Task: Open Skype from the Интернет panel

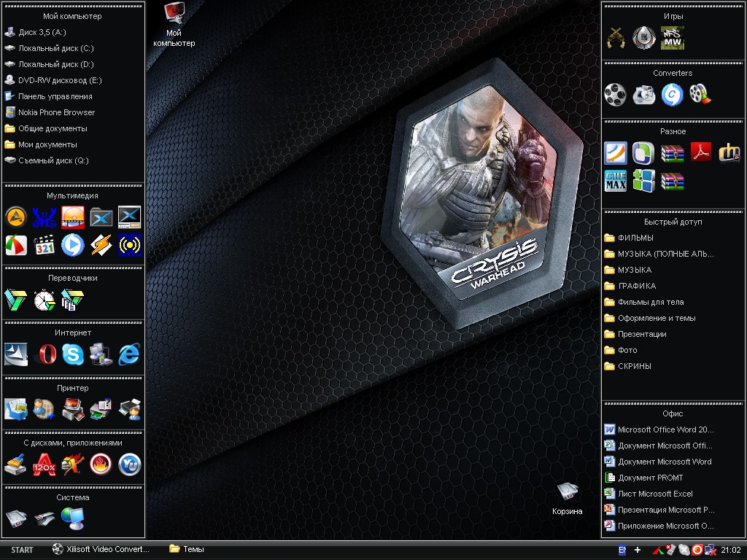Action: click(72, 354)
